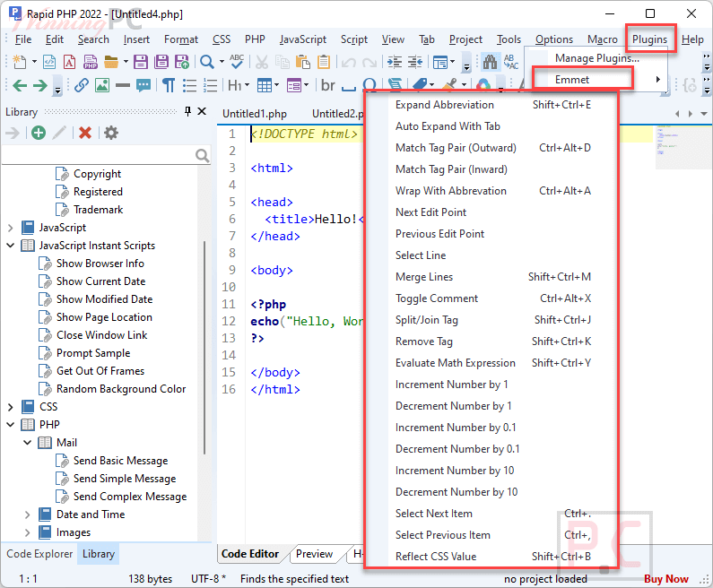
Task: Insert a bulleted list
Action: click(189, 85)
